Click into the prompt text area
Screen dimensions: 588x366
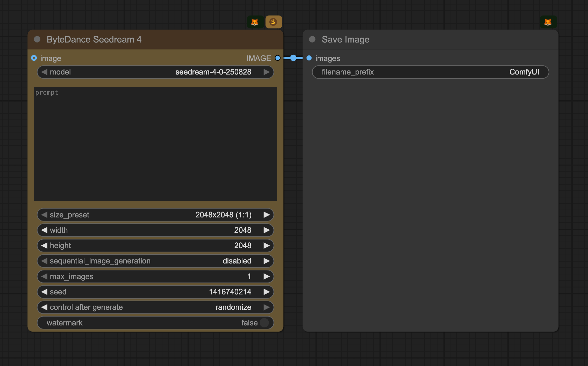coord(155,144)
